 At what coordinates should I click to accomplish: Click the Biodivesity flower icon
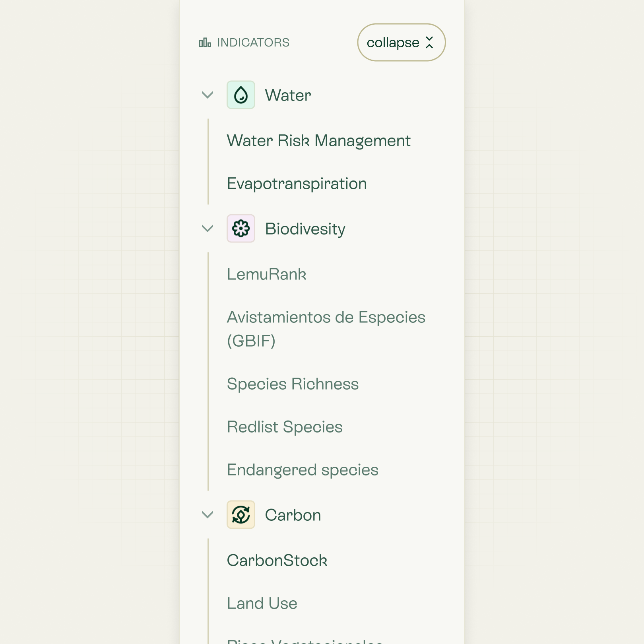(241, 229)
